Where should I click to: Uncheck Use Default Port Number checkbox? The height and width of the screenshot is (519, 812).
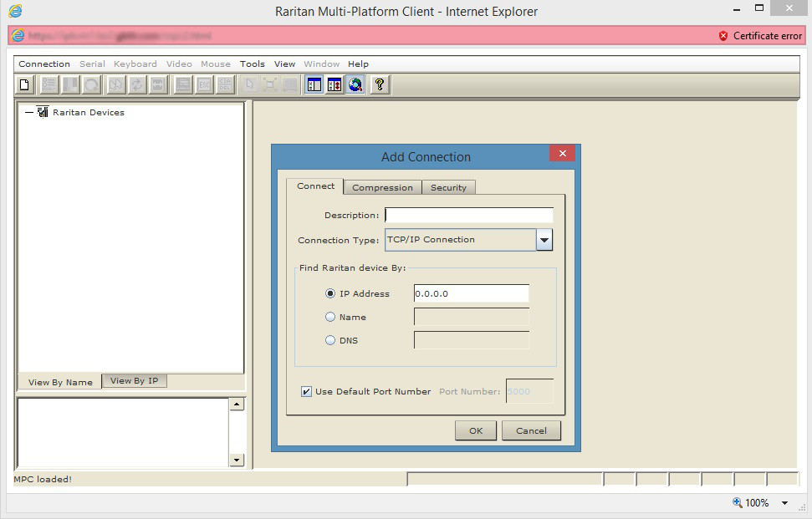306,391
